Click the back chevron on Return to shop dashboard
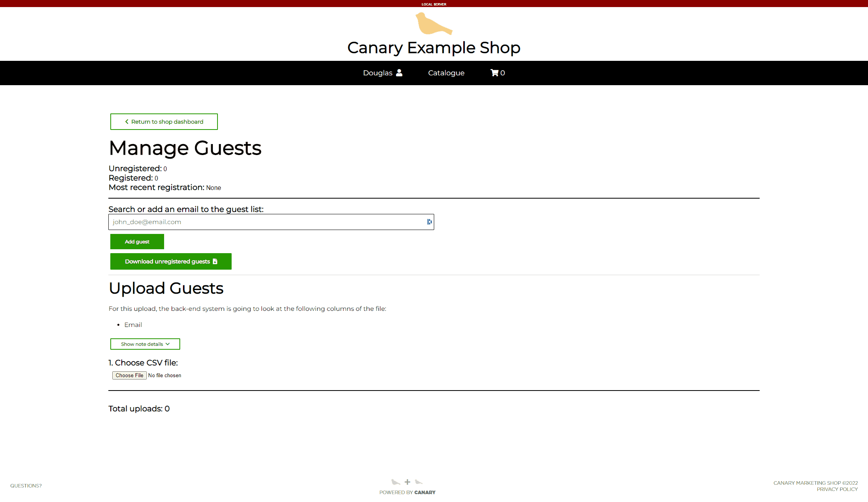This screenshot has width=868, height=502. 126,122
